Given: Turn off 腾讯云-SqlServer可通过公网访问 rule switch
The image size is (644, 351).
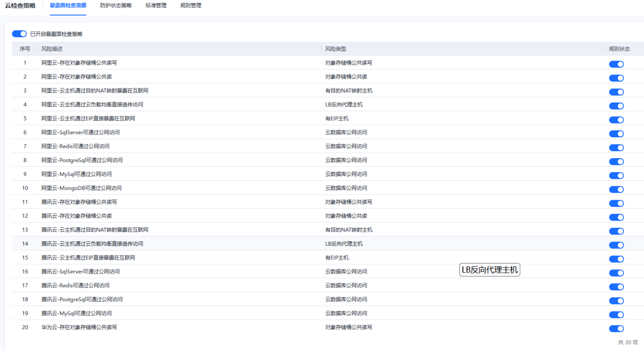Looking at the screenshot, I should coord(616,273).
